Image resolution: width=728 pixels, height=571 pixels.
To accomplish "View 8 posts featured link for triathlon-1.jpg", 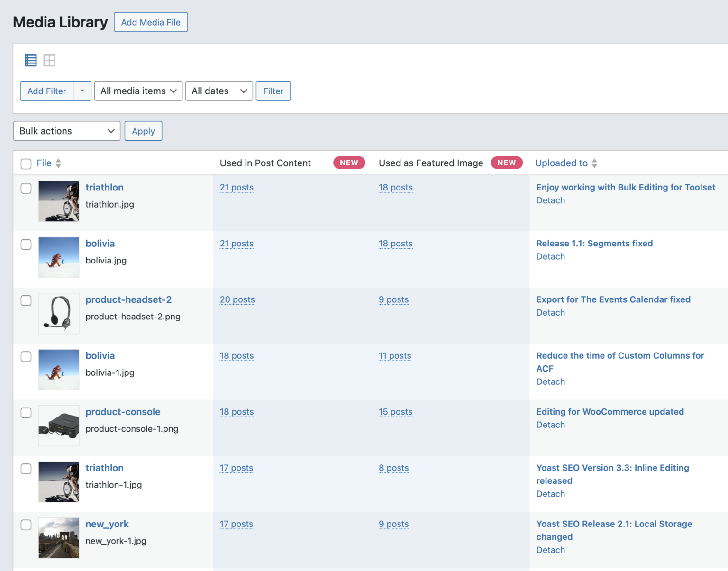I will (x=393, y=468).
